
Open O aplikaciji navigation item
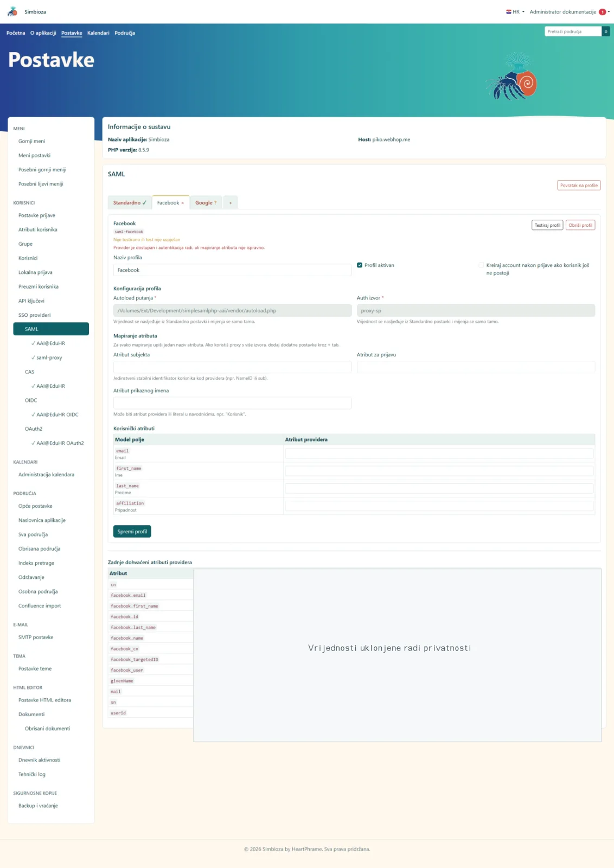coord(43,33)
